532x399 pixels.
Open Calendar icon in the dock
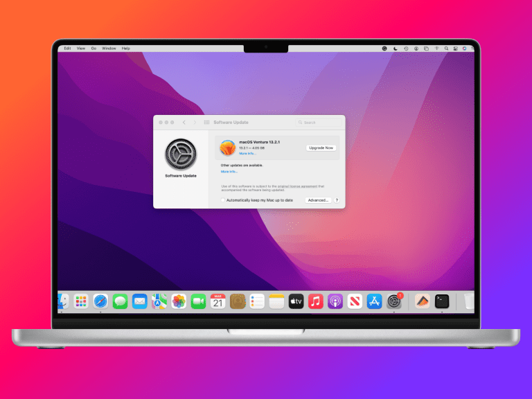[x=218, y=301]
